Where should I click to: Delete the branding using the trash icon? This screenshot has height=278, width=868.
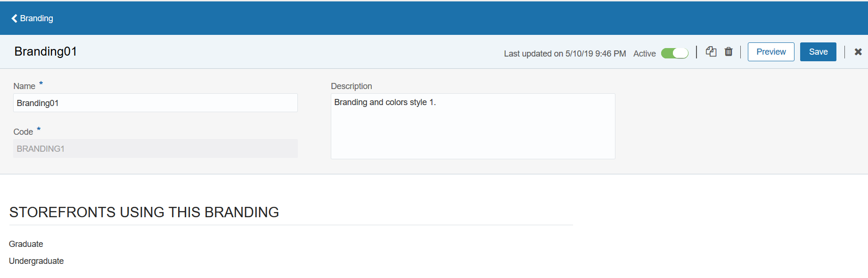coord(729,51)
